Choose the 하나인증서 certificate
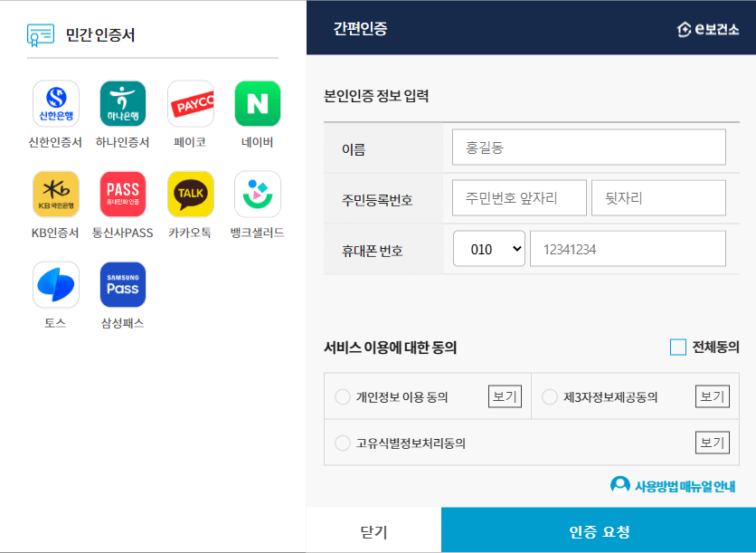 click(124, 102)
